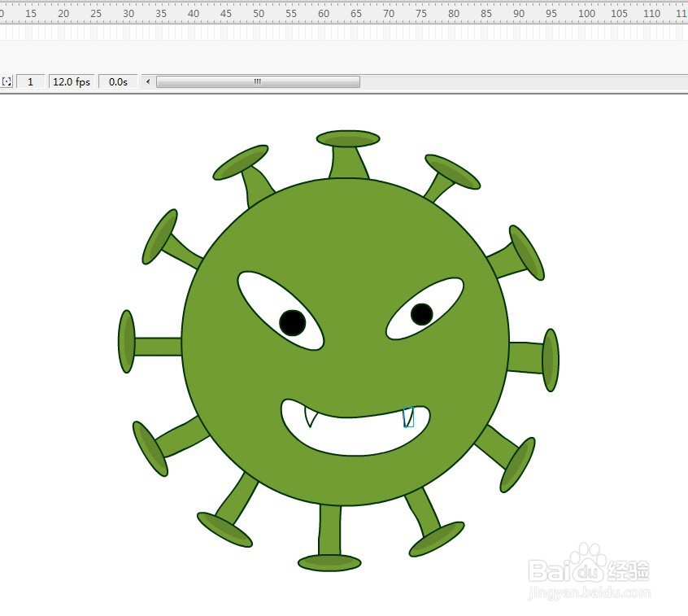Click frame 105 on the timeline ruler
Image resolution: width=688 pixels, height=616 pixels.
(619, 14)
